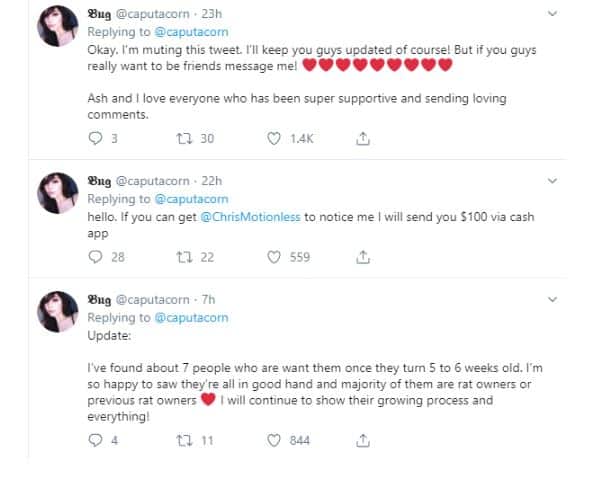Open the profile avatar on the 22h tweet

click(x=58, y=193)
